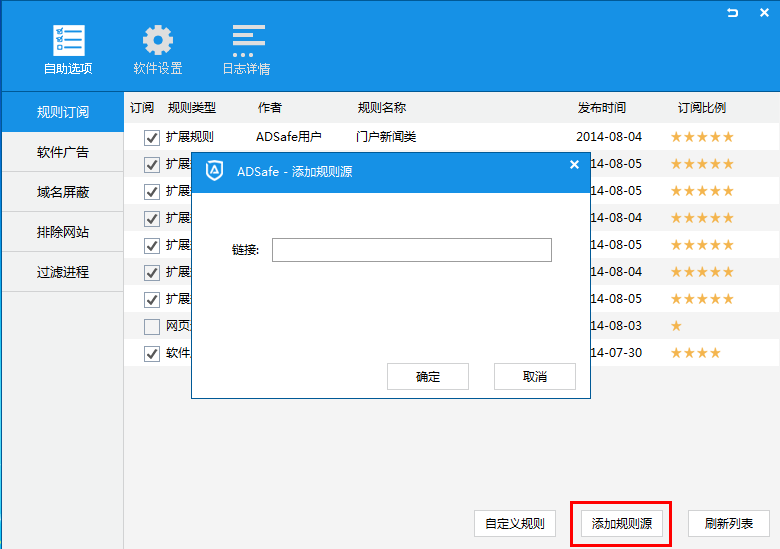This screenshot has height=549, width=780.
Task: Click 刷新列表 button
Action: click(x=729, y=524)
